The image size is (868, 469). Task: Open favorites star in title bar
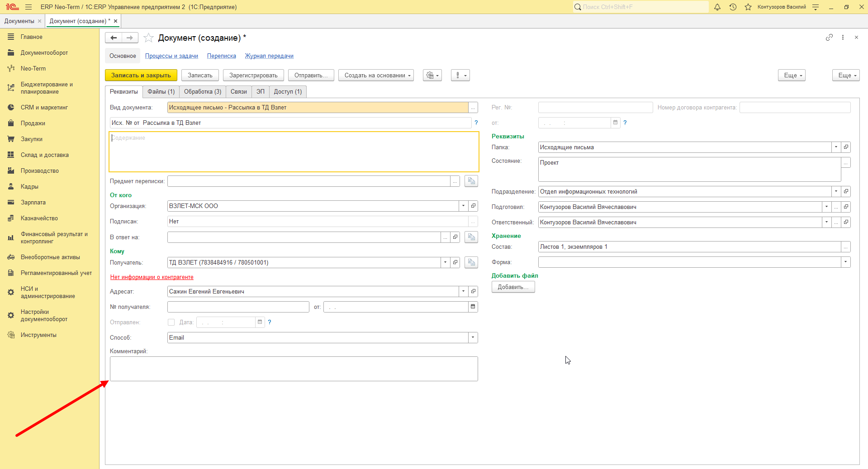tap(748, 7)
